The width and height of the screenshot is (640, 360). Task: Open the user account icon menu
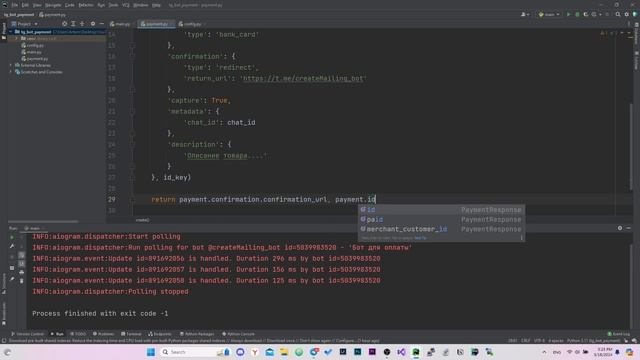(525, 14)
